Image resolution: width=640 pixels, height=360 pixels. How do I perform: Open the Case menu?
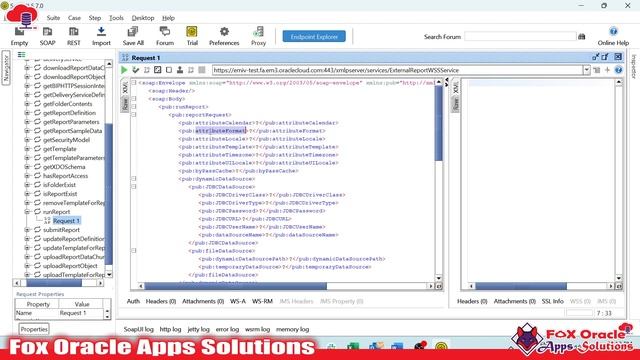tap(74, 18)
